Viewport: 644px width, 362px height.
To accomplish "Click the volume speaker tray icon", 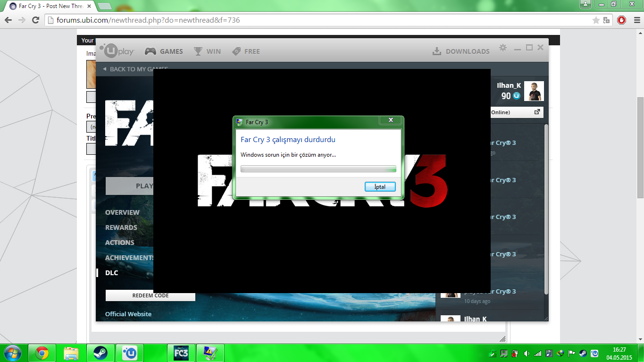I will tap(527, 354).
